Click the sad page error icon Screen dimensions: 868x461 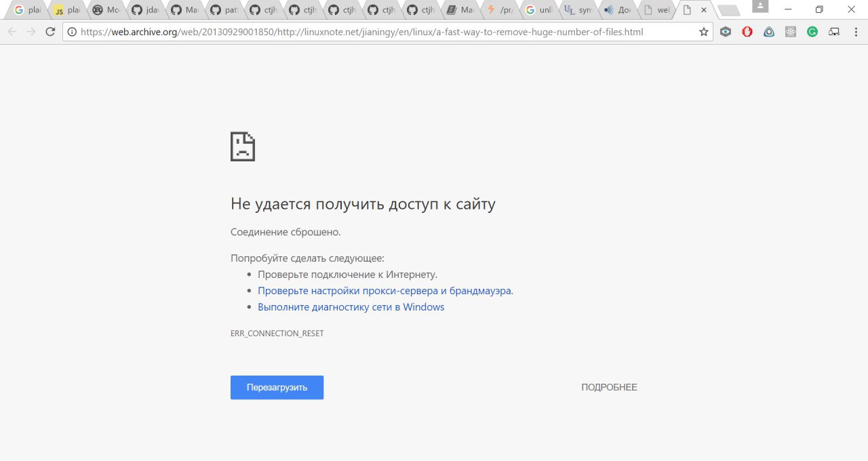point(243,146)
